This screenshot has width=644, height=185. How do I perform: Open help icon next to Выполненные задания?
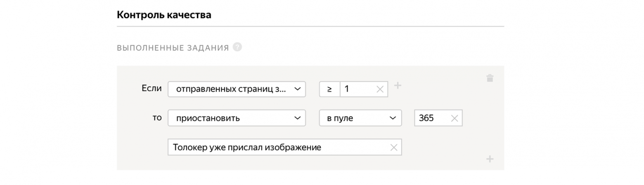coord(237,47)
